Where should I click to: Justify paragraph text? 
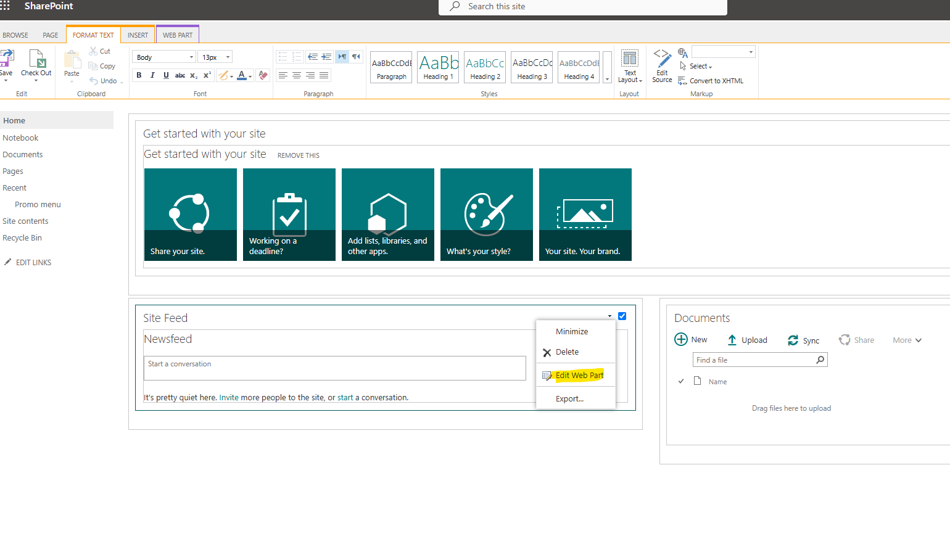(x=324, y=75)
